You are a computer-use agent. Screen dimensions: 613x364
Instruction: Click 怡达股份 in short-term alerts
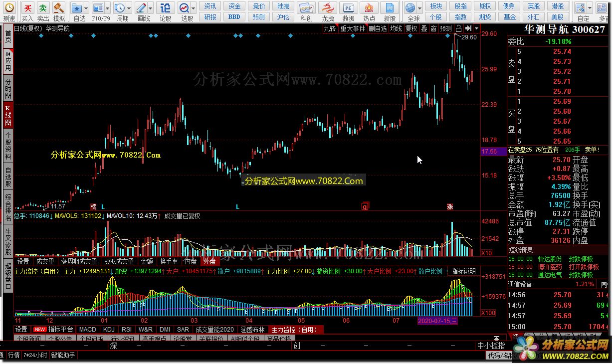(x=550, y=259)
